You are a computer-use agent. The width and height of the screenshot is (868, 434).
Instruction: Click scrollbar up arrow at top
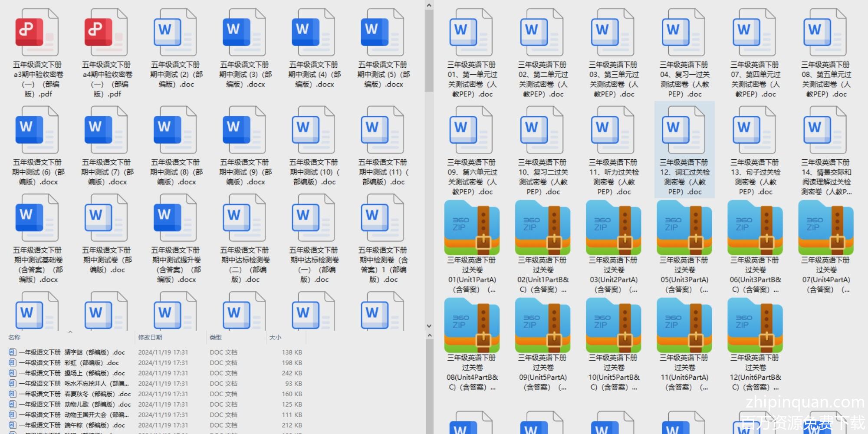[429, 6]
